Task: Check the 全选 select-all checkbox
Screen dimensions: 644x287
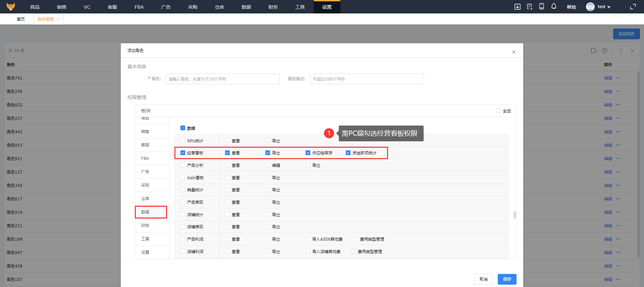Action: (x=498, y=111)
